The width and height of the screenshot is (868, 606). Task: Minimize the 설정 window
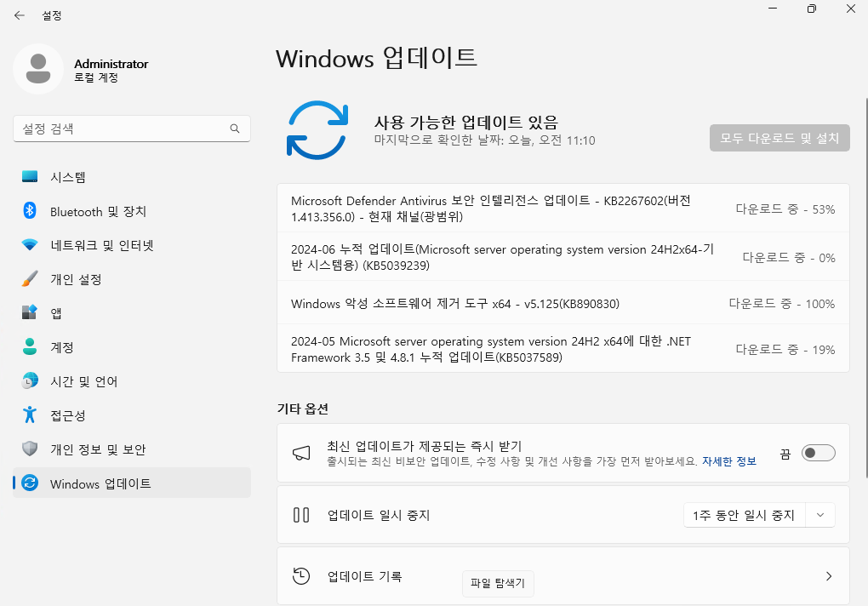pyautogui.click(x=773, y=9)
